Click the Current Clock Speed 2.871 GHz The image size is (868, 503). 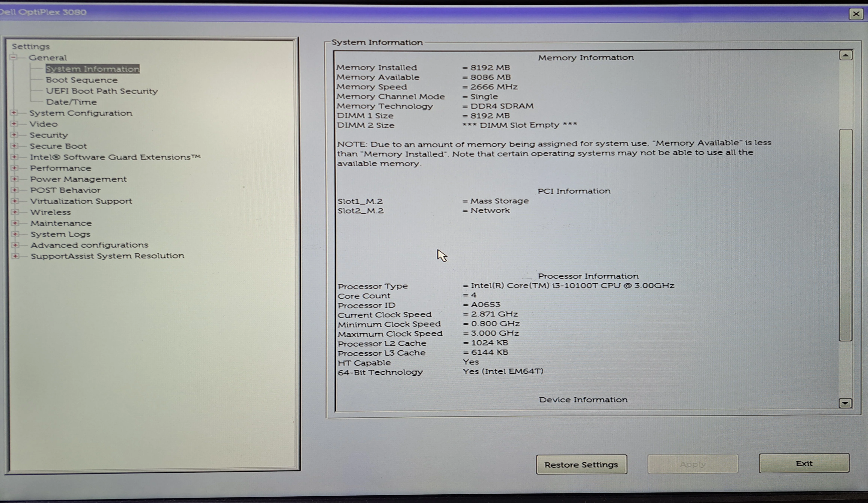(495, 314)
